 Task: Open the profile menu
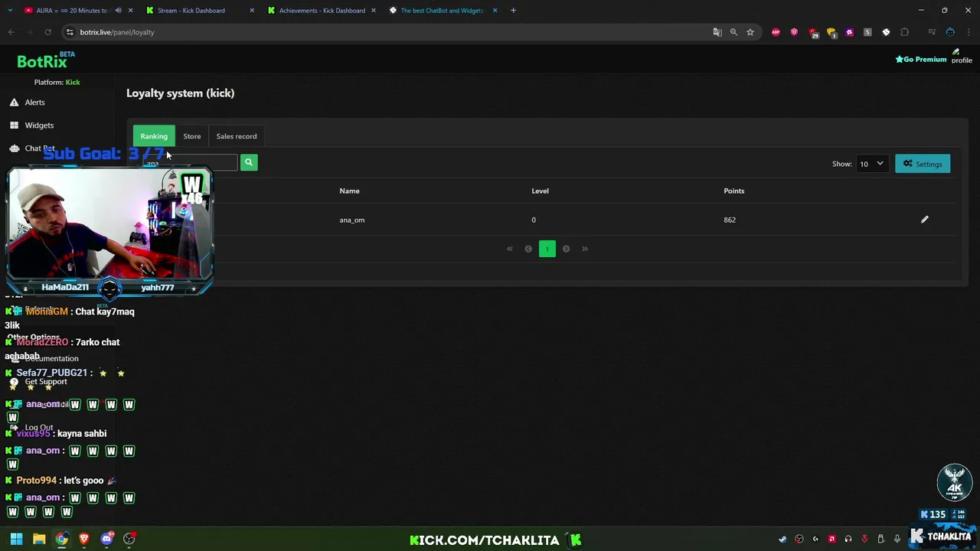pyautogui.click(x=962, y=57)
